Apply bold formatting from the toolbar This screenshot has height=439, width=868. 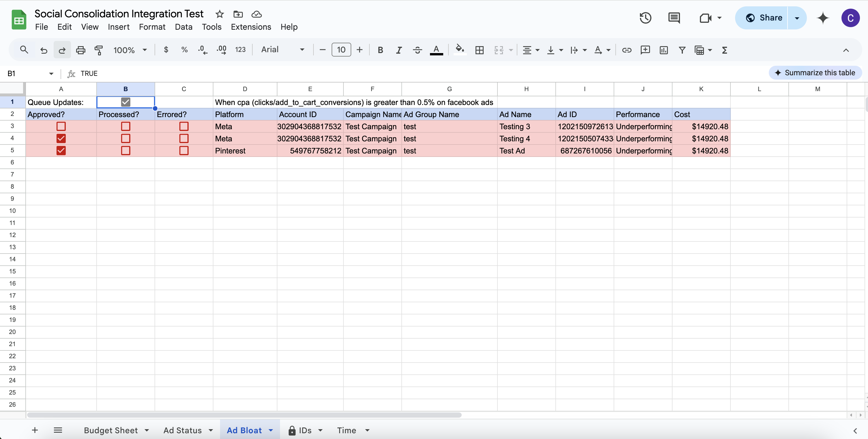click(380, 50)
